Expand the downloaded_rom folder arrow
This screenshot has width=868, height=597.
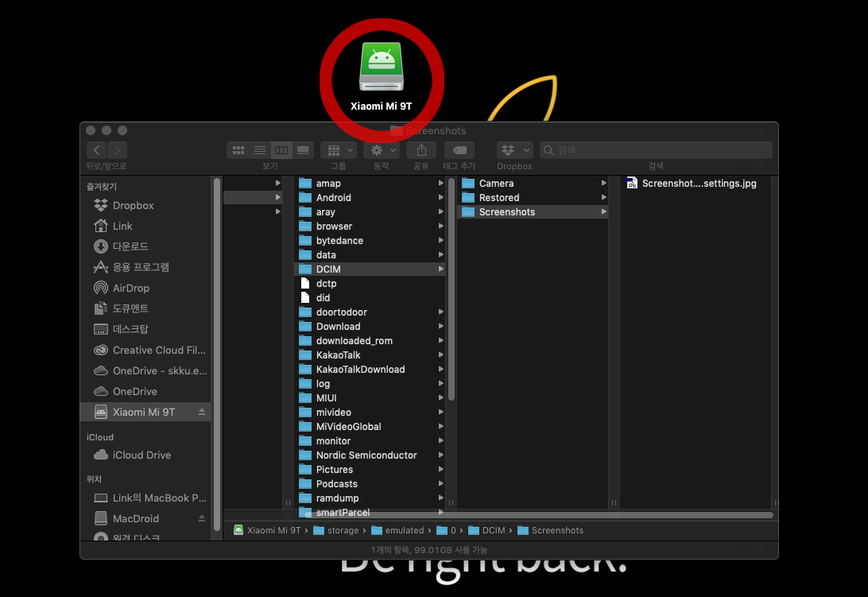(440, 340)
